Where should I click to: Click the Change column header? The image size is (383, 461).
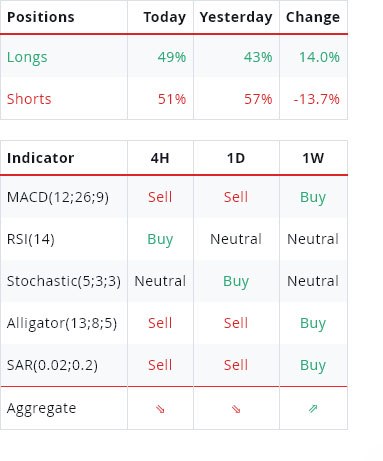pyautogui.click(x=313, y=17)
